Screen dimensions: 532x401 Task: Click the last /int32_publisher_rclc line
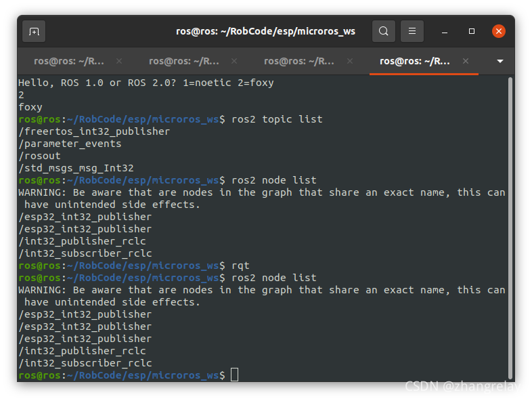pyautogui.click(x=82, y=351)
